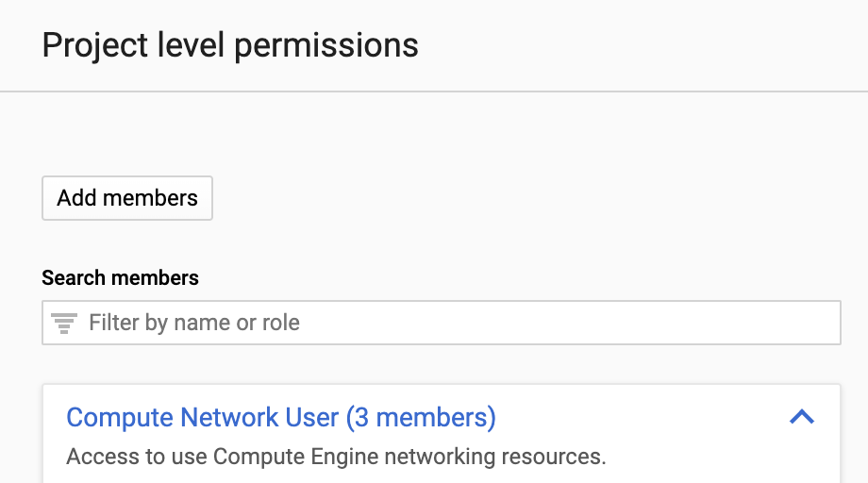Open Compute Network User (3 members) heading
The image size is (868, 483).
281,417
